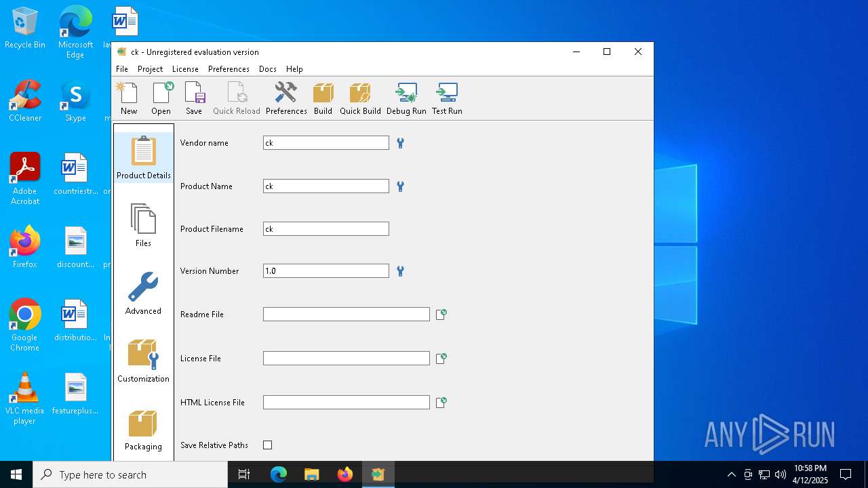Click the Readme File path field
Image resolution: width=868 pixels, height=488 pixels.
point(347,314)
